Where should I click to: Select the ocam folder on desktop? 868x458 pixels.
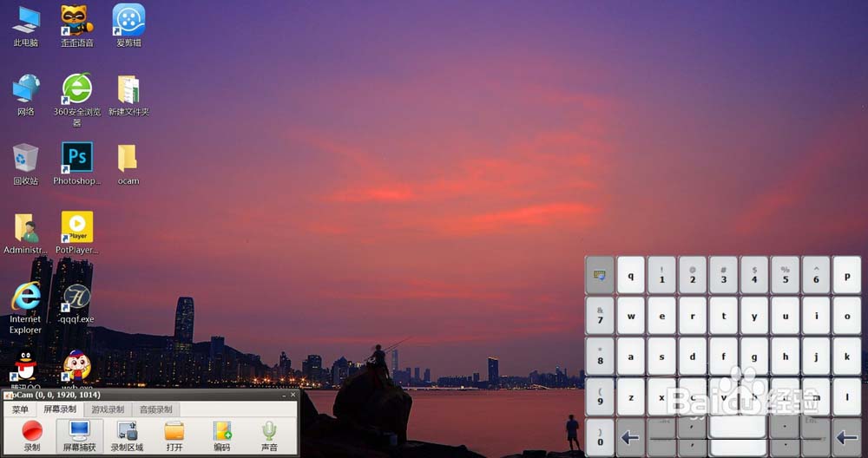pyautogui.click(x=128, y=164)
